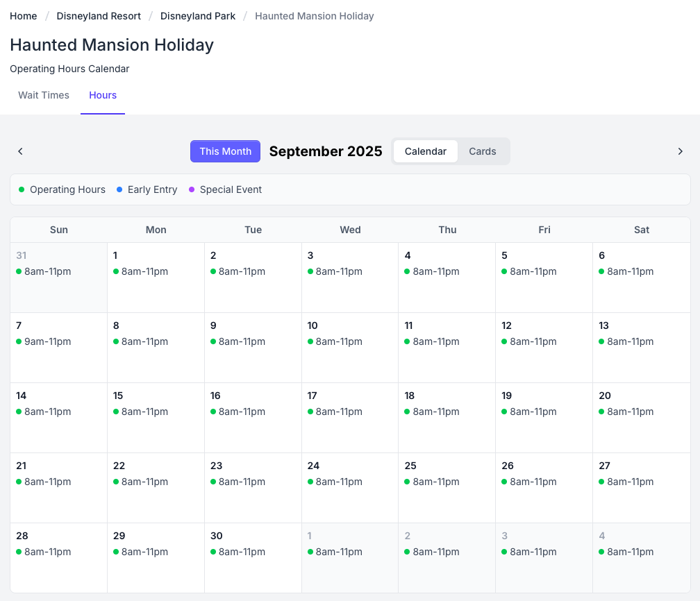Switch to Cards view
This screenshot has width=700, height=601.
pyautogui.click(x=482, y=151)
